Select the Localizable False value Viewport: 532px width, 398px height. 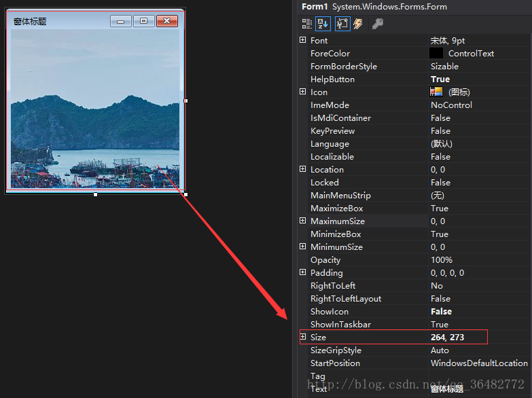click(440, 157)
